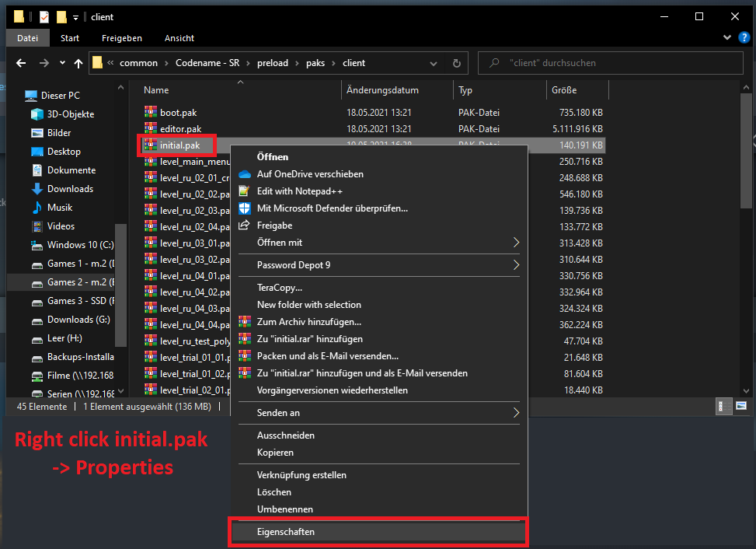Click the Downloads folder icon in the sidebar
This screenshot has width=756, height=549.
37,189
